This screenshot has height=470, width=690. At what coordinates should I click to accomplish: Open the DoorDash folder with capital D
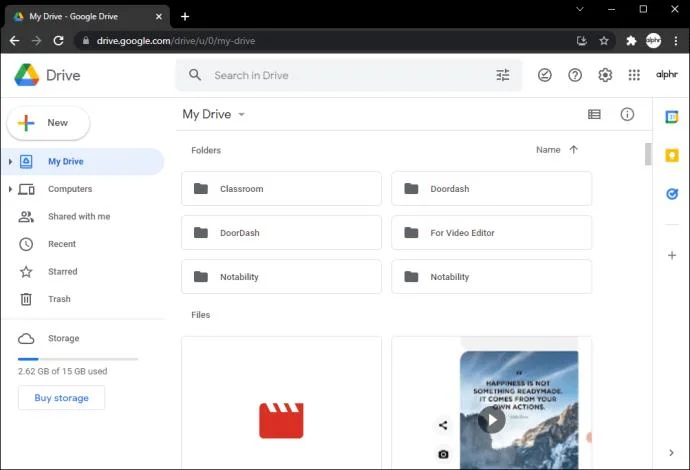[281, 233]
